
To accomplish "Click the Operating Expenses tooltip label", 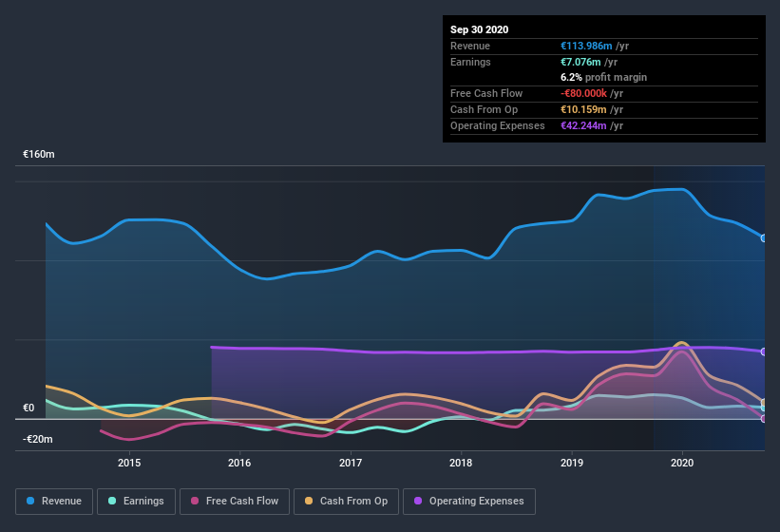I will (x=498, y=125).
